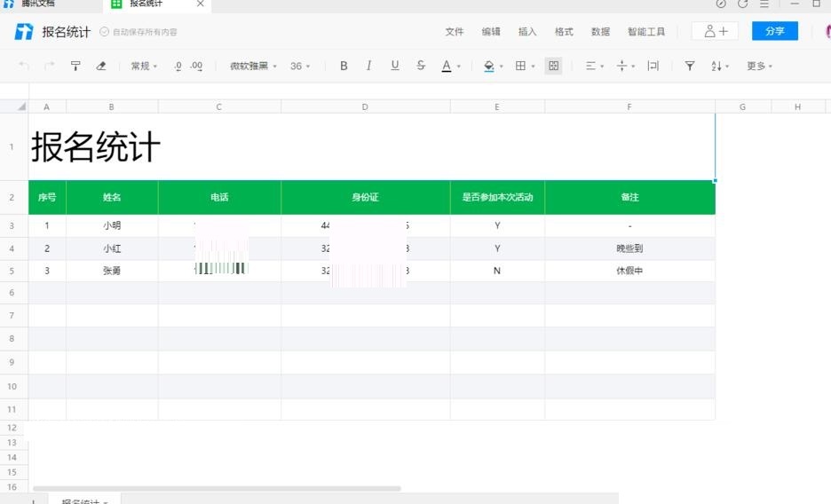Image resolution: width=831 pixels, height=504 pixels.
Task: Open the 常规 number format dropdown
Action: 144,66
